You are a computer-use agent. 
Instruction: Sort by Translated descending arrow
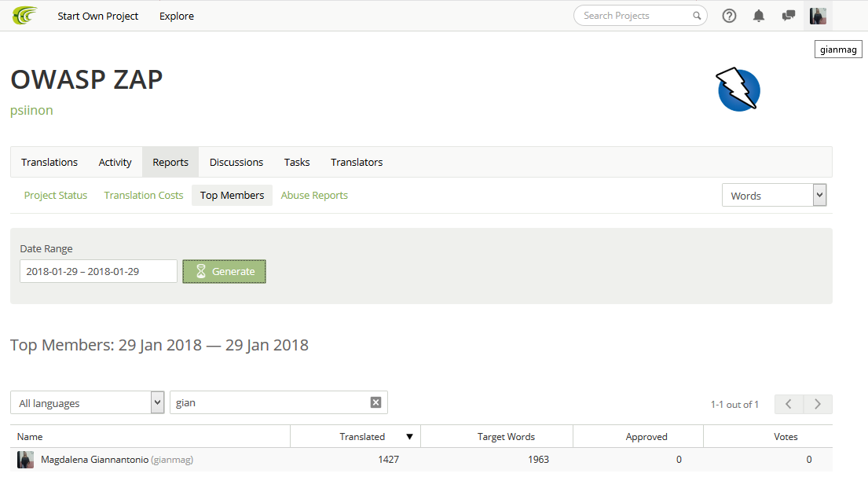point(409,437)
